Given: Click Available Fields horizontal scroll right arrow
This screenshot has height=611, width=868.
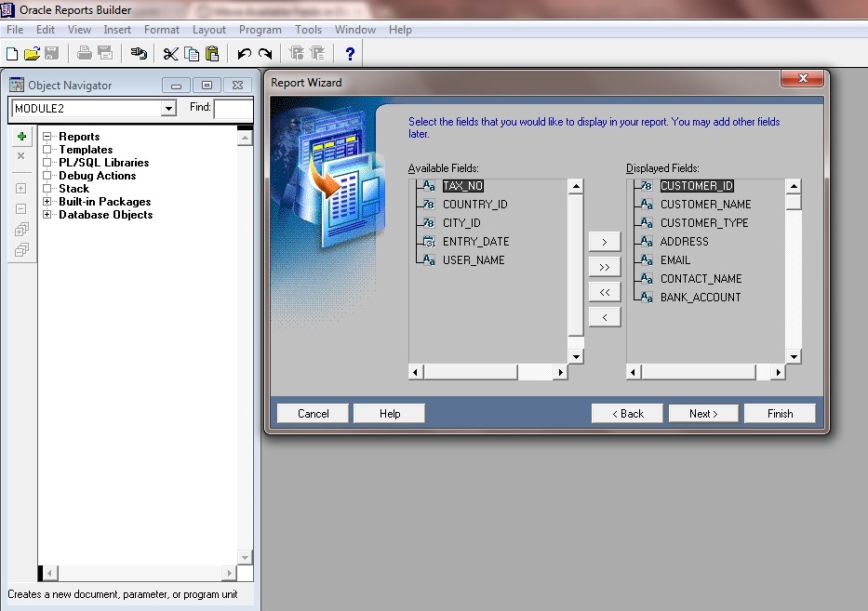Looking at the screenshot, I should pos(561,372).
